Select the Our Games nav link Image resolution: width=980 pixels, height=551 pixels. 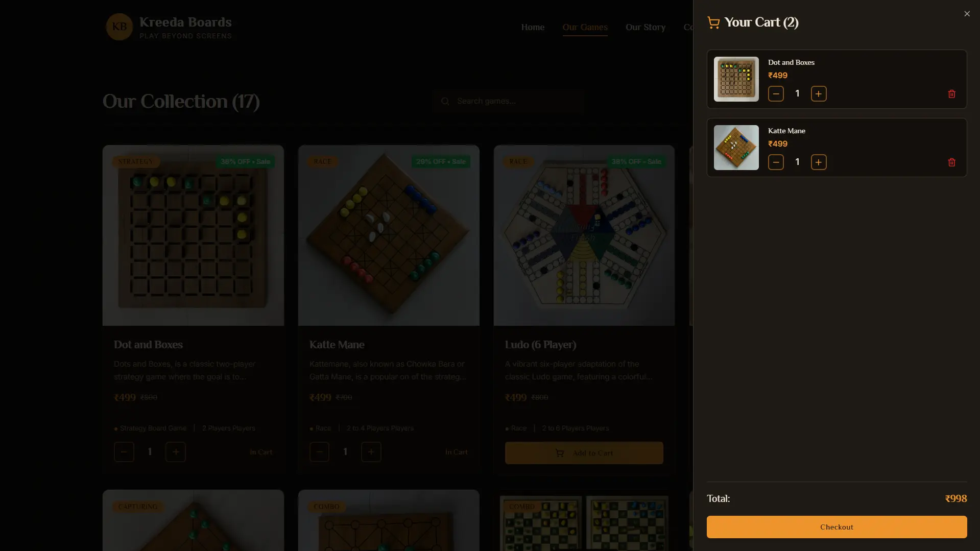[585, 27]
